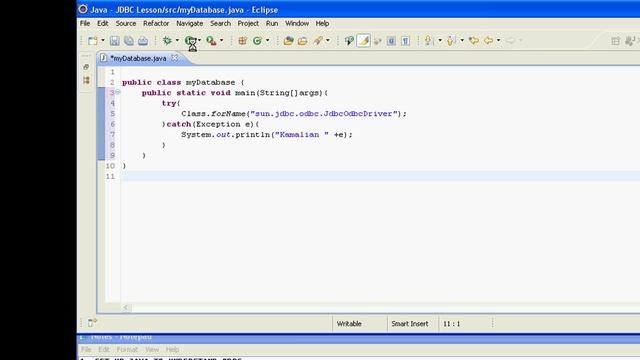Image resolution: width=640 pixels, height=360 pixels.
Task: Select the myDatabase.java editor tab
Action: [x=139, y=58]
